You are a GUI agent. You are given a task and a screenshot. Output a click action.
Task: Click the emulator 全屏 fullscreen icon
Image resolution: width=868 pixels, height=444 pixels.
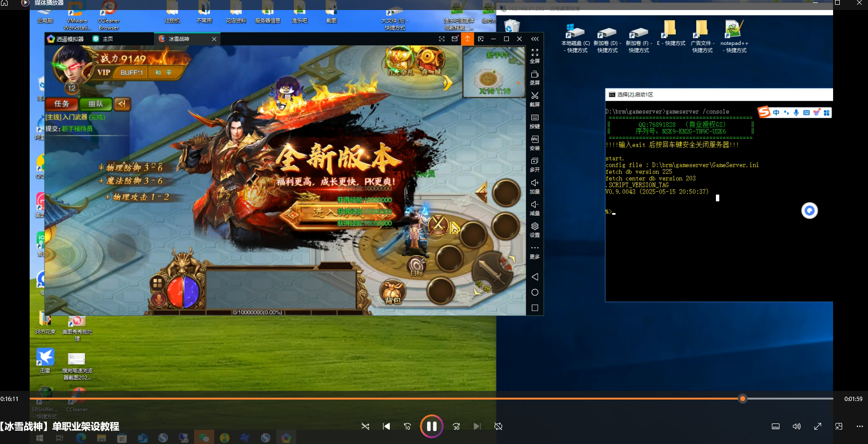(535, 53)
